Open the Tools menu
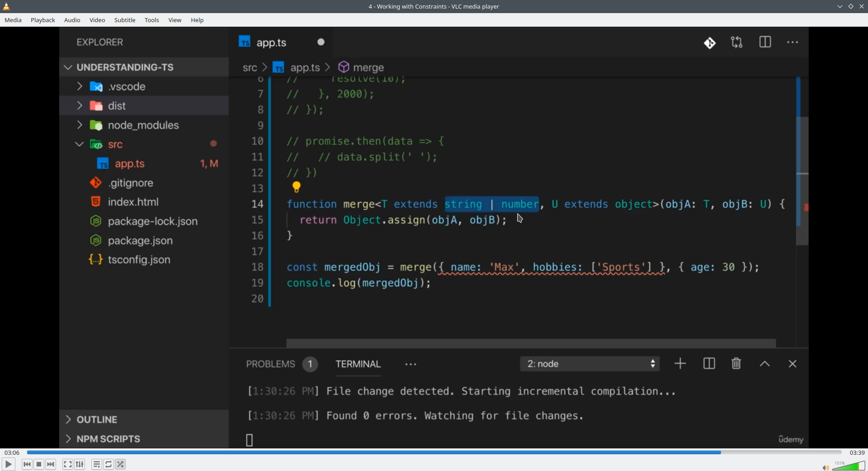This screenshot has height=471, width=868. [x=152, y=20]
